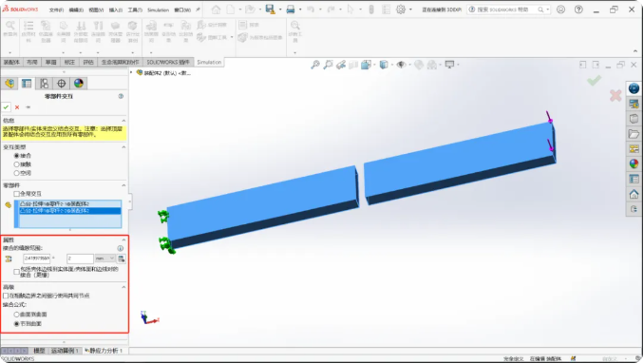The image size is (644, 364).
Task: Select the 曲面到曲面 bonding formula option
Action: tap(17, 315)
